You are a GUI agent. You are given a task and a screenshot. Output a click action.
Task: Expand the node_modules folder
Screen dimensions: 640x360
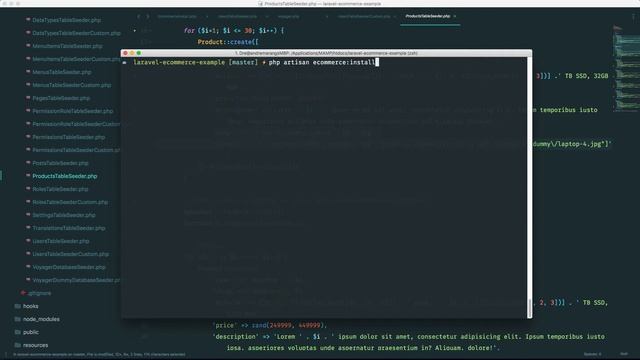[x=41, y=319]
